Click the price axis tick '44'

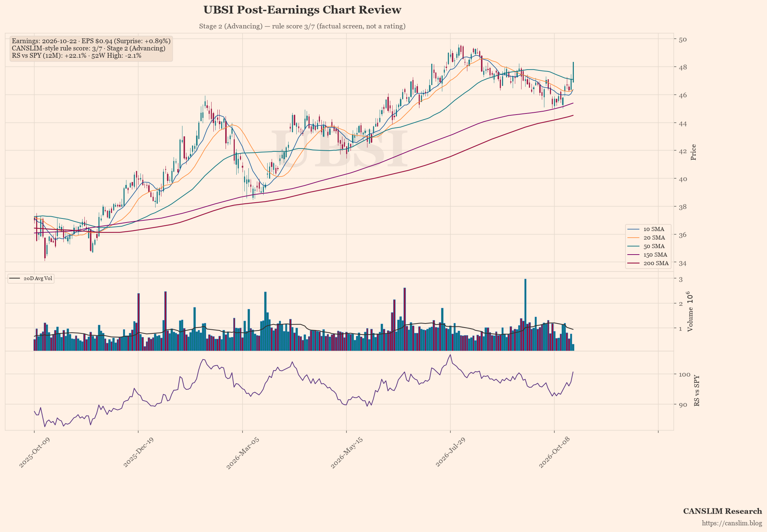[x=682, y=123]
